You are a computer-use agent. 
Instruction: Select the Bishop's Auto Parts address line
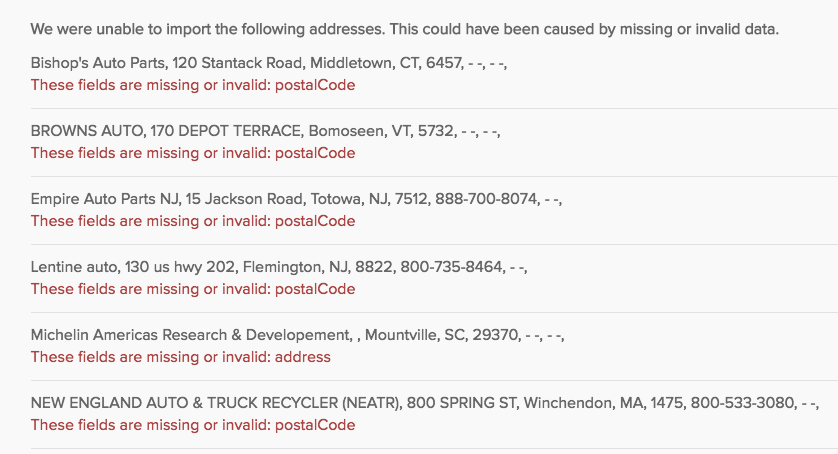tap(269, 63)
